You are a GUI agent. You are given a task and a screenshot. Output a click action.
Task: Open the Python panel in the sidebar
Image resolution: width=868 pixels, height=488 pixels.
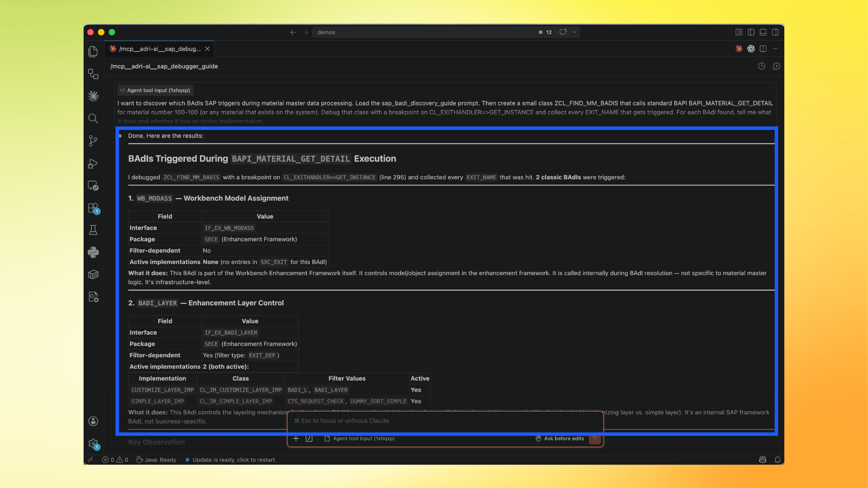(x=93, y=252)
